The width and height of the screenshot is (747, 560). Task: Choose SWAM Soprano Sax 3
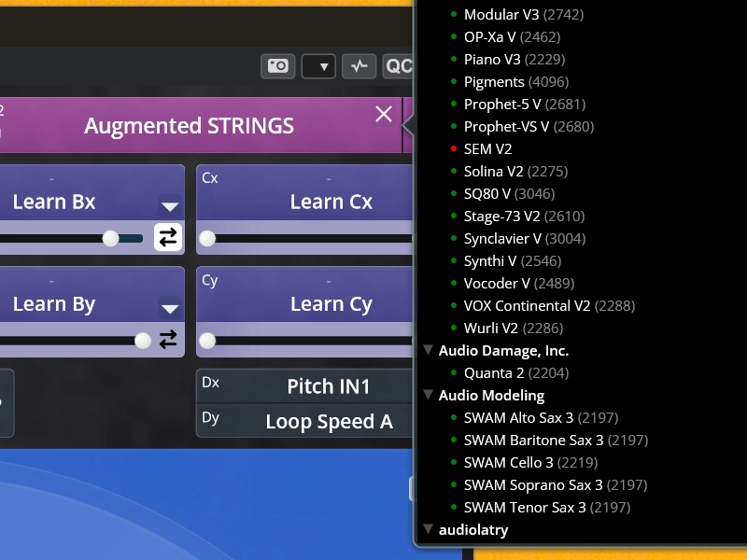(556, 484)
